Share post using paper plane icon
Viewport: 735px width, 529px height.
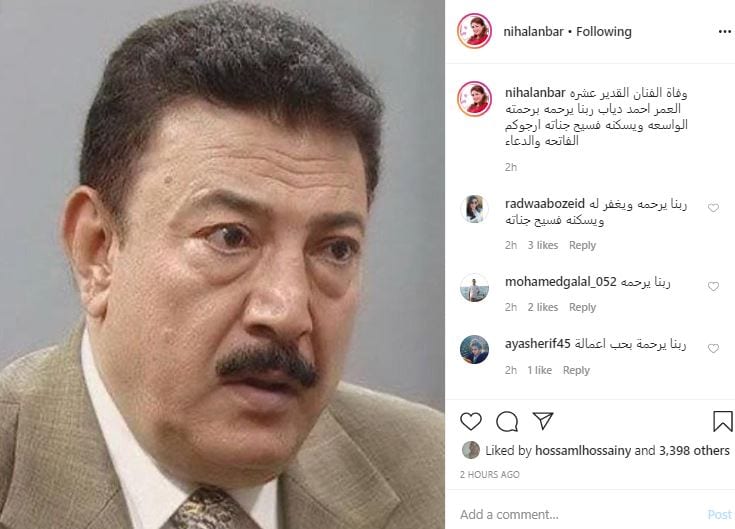543,421
